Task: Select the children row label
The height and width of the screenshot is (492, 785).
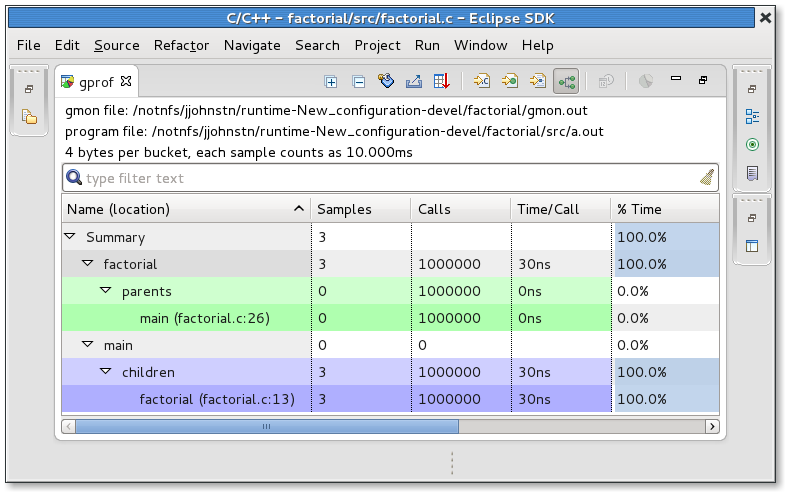Action: [x=148, y=372]
